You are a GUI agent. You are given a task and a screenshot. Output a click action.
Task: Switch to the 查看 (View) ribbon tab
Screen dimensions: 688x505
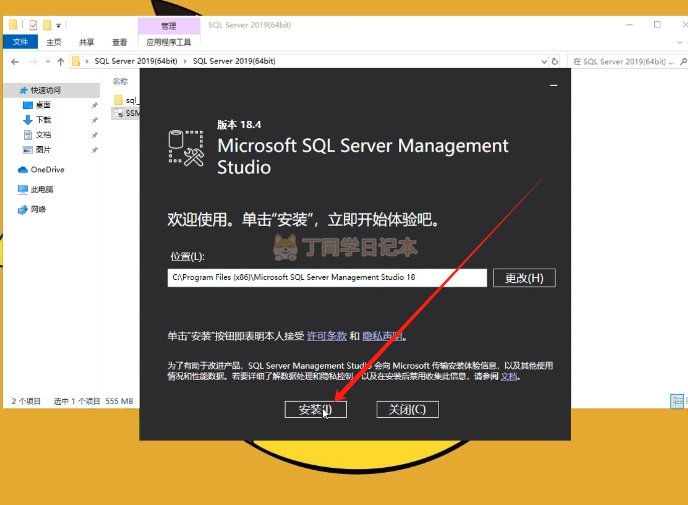pos(120,42)
